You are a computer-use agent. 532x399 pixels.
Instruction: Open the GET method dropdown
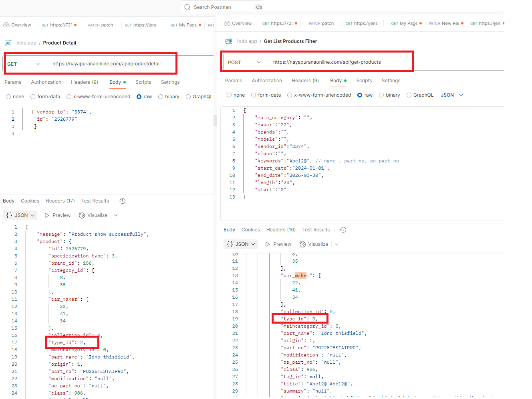tap(24, 64)
